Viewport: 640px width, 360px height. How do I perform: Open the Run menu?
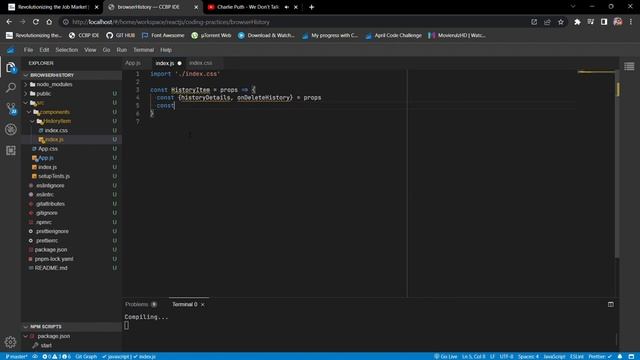coord(122,50)
